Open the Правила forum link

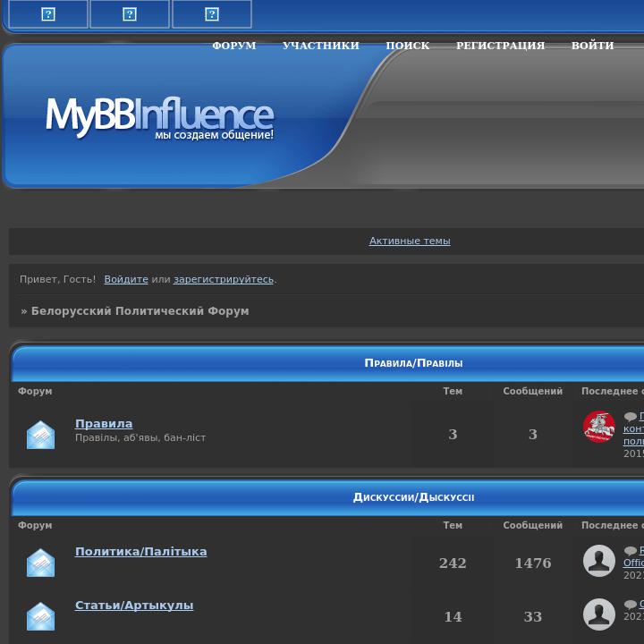(104, 423)
